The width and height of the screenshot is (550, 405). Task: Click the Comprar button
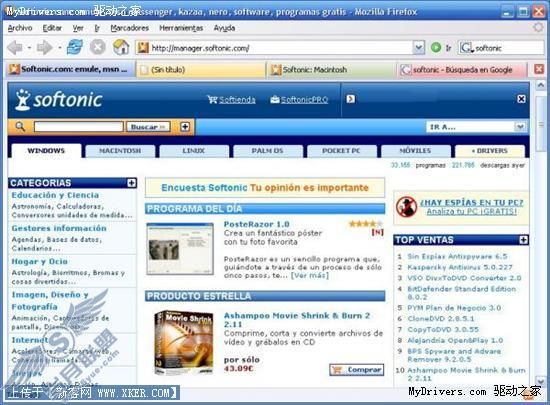tap(357, 370)
